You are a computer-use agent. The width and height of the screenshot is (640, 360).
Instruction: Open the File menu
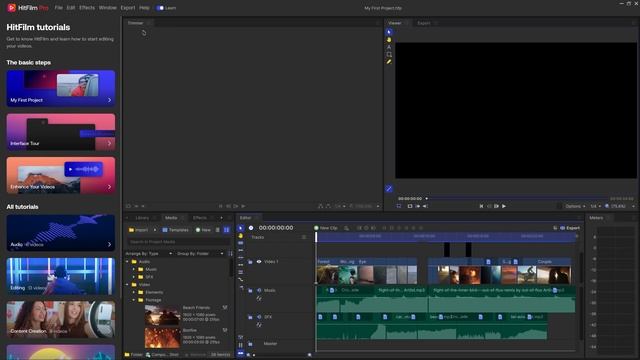tap(59, 8)
